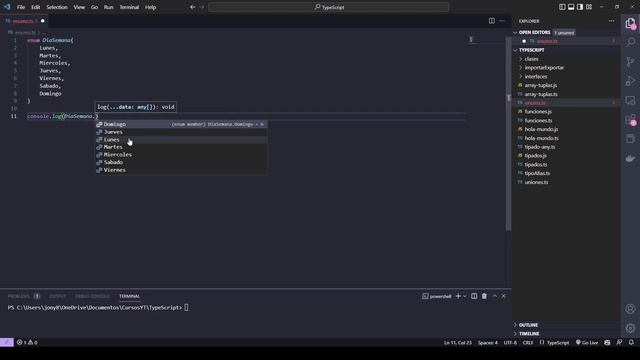Switch to the Output panel tab
The image size is (640, 360).
click(58, 296)
